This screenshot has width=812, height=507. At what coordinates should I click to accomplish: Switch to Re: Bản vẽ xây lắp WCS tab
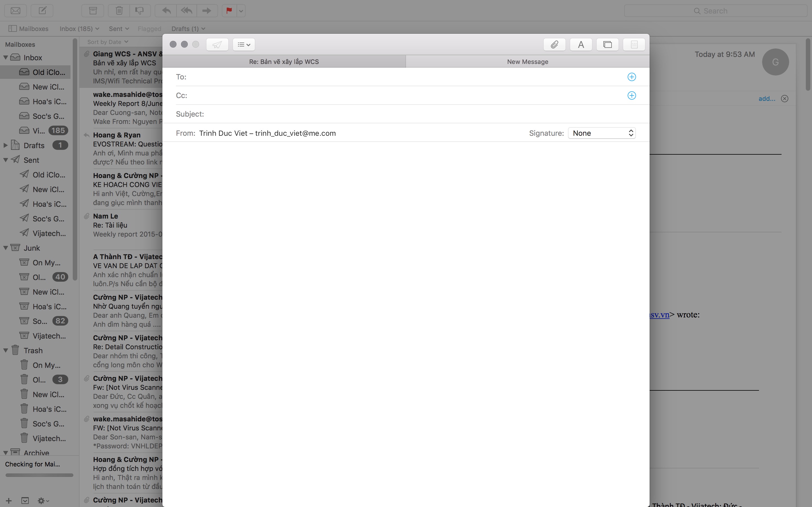(x=284, y=62)
